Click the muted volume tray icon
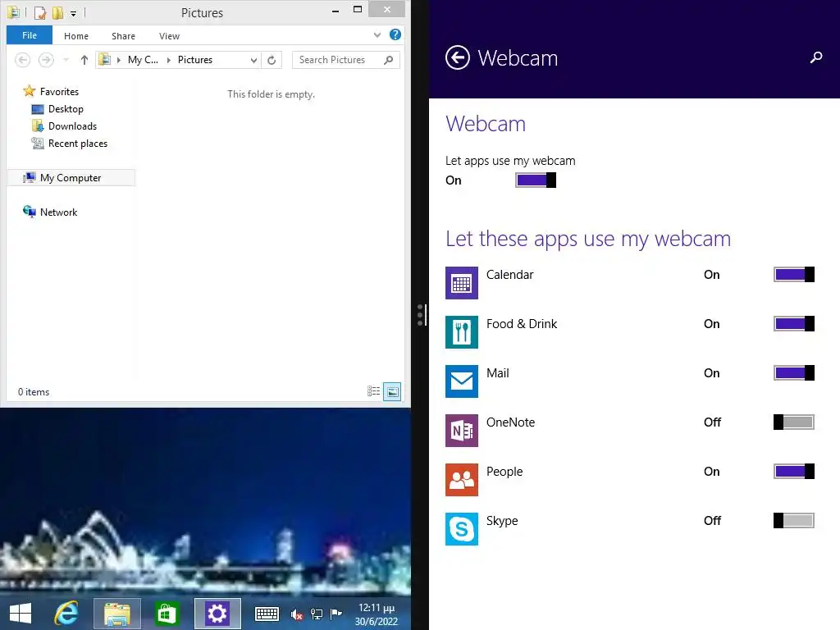 point(296,614)
